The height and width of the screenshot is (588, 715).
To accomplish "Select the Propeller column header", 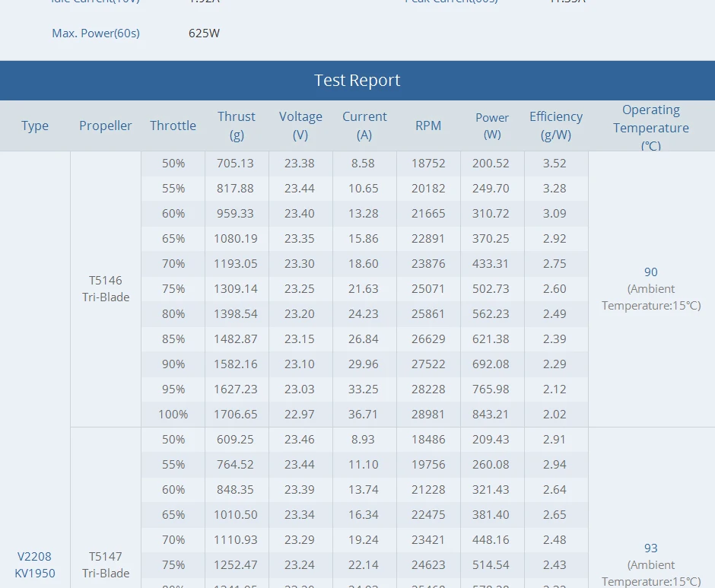I will pos(105,126).
